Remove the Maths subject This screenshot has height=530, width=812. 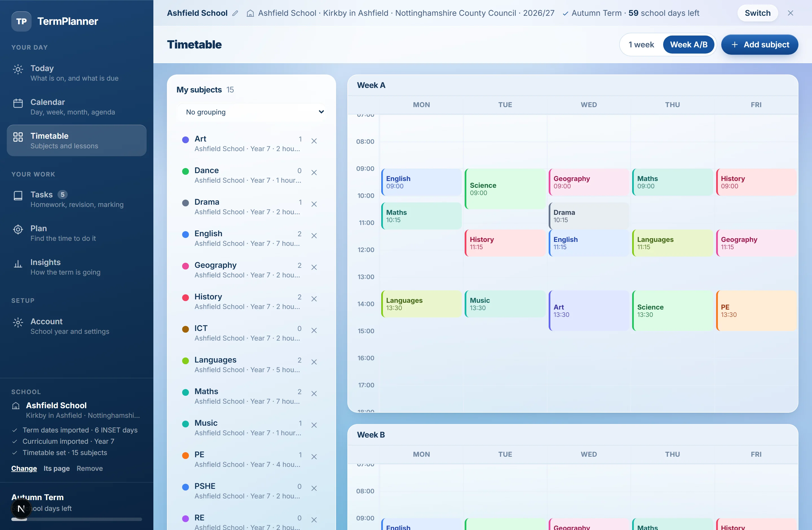[x=314, y=393]
